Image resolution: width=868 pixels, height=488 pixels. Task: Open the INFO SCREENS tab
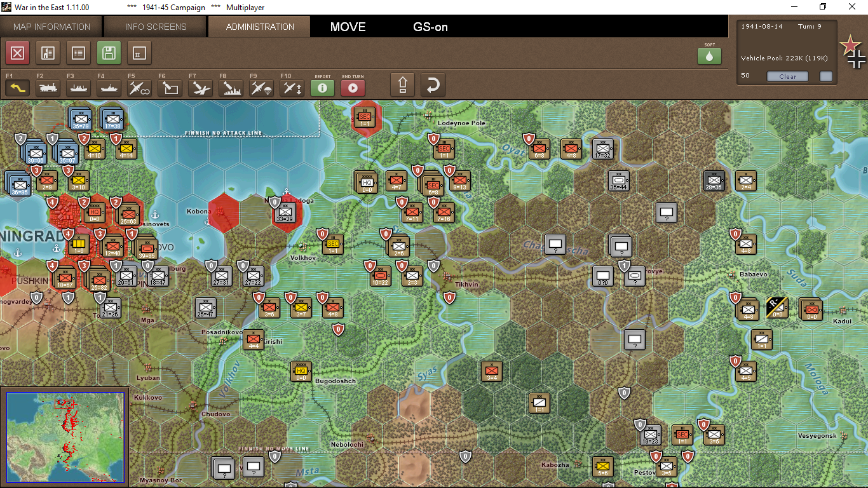pos(156,27)
